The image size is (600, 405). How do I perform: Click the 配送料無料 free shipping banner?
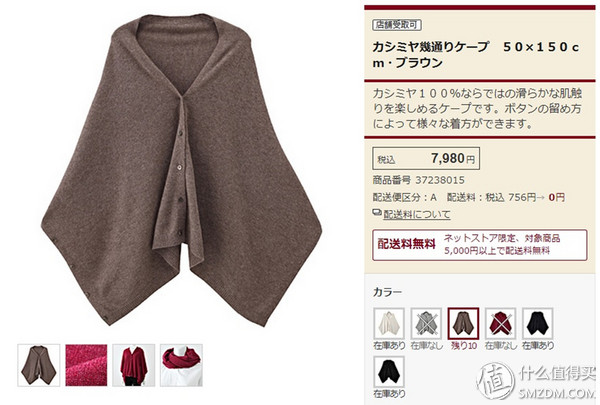pyautogui.click(x=480, y=245)
